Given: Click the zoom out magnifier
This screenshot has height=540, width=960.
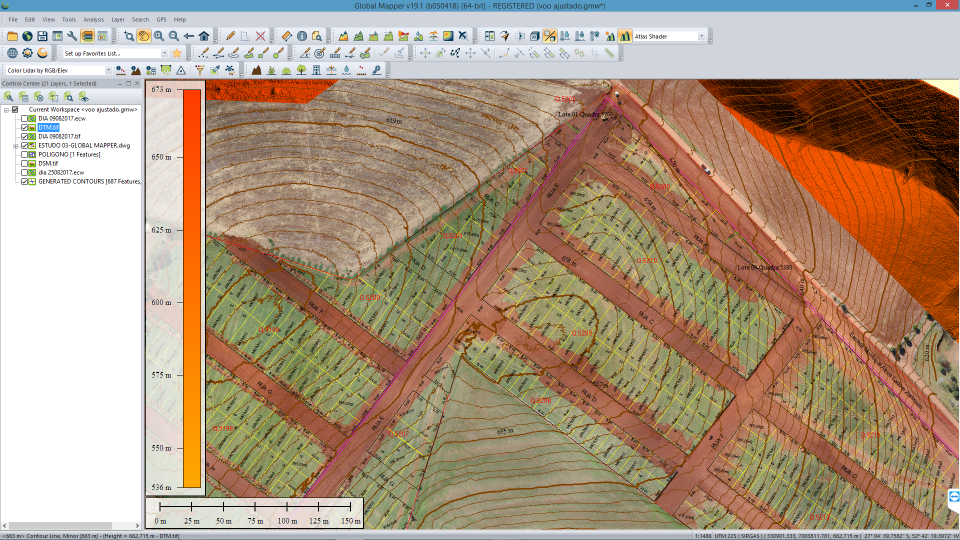Looking at the screenshot, I should click(x=174, y=36).
